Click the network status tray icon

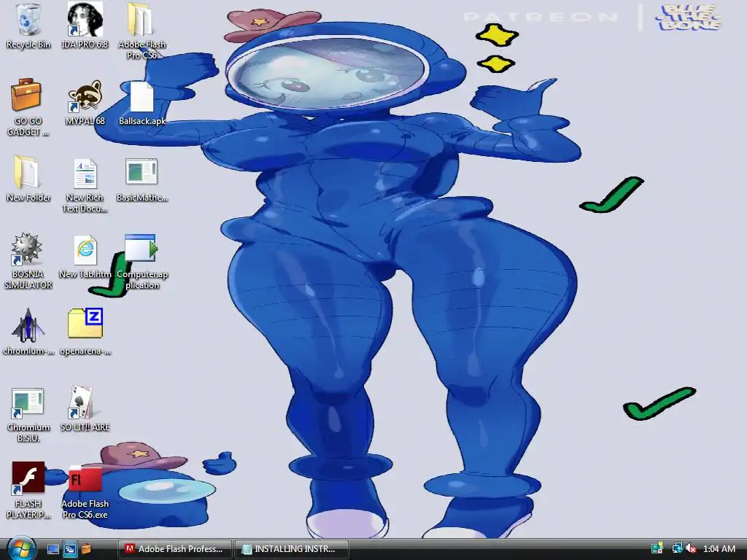(676, 548)
